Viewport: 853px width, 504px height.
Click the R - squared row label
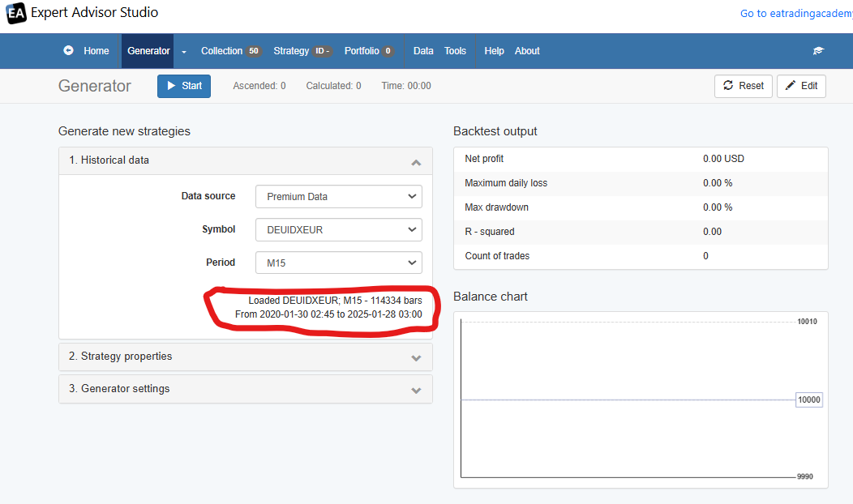coord(490,232)
